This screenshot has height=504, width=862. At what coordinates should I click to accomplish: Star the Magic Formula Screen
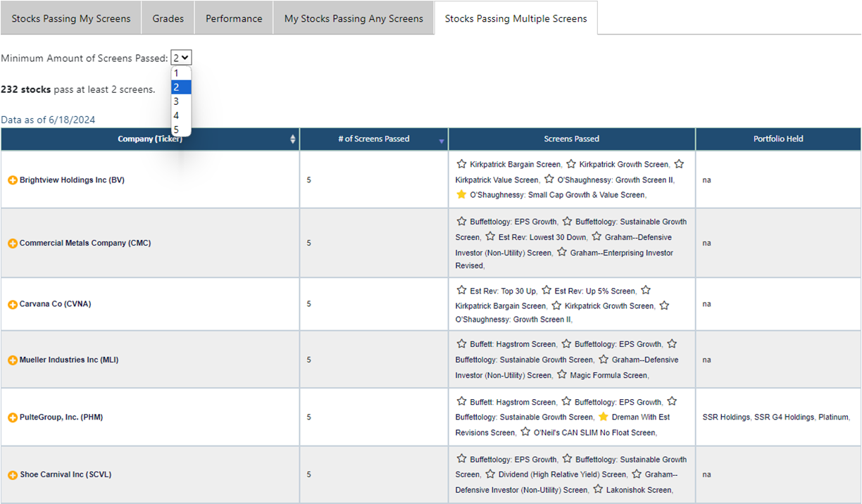pyautogui.click(x=562, y=374)
